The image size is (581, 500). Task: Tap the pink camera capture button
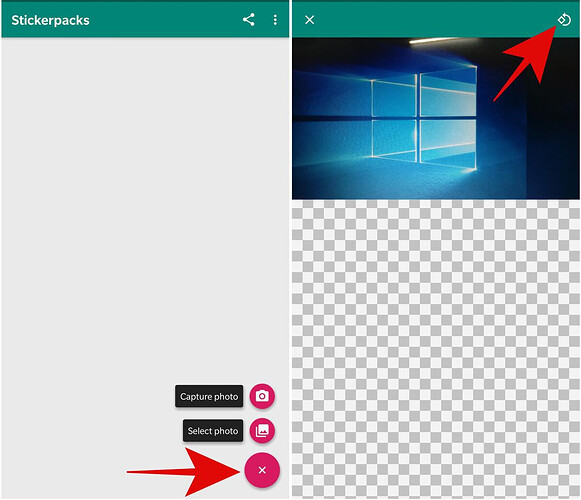(x=262, y=396)
